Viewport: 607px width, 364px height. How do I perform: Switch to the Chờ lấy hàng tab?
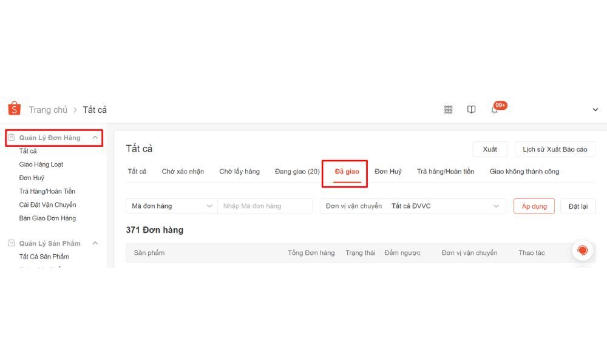click(240, 171)
